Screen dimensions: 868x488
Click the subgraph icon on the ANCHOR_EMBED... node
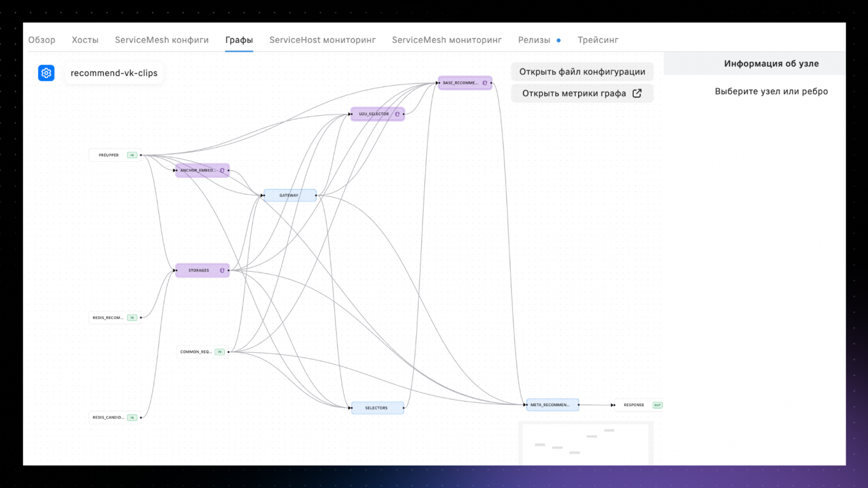222,170
